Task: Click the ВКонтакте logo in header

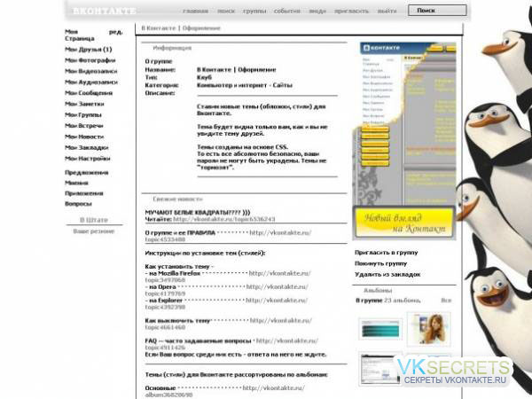Action: click(x=104, y=11)
